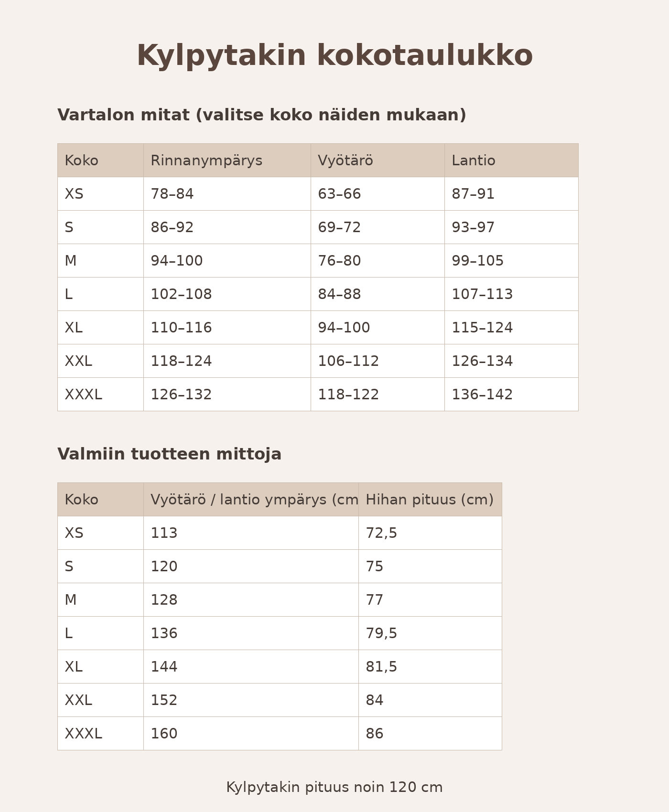Click waist value 106–112 in XXL row
Viewport: 669px width, 812px height.
pyautogui.click(x=348, y=362)
